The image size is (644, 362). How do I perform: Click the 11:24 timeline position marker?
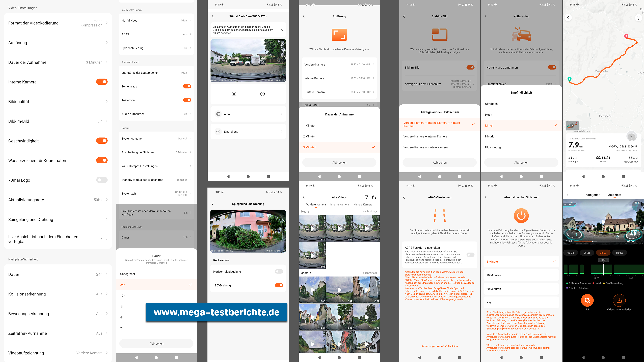[x=603, y=260]
